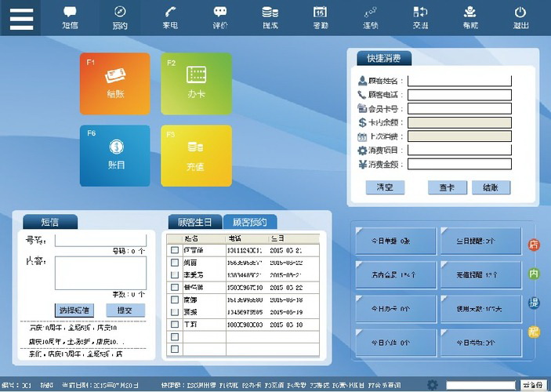The height and width of the screenshot is (392, 551).
Task: Open 来电 (incoming call) phone icon
Action: 170,17
